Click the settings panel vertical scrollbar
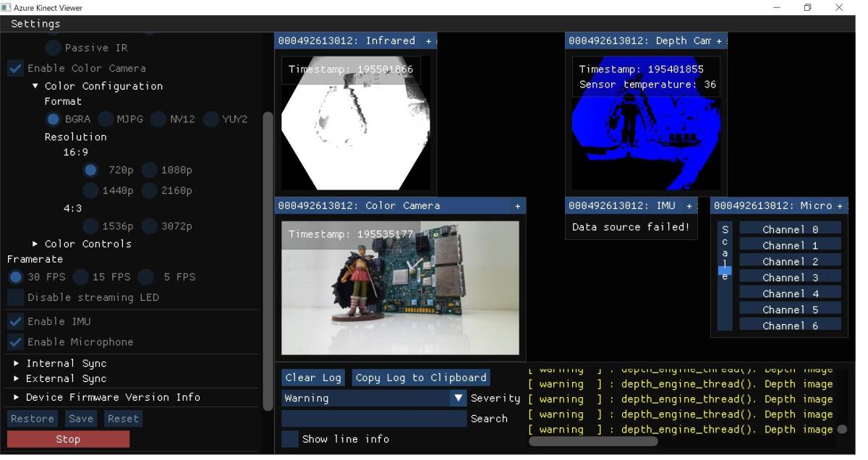The width and height of the screenshot is (868, 460). click(x=268, y=260)
